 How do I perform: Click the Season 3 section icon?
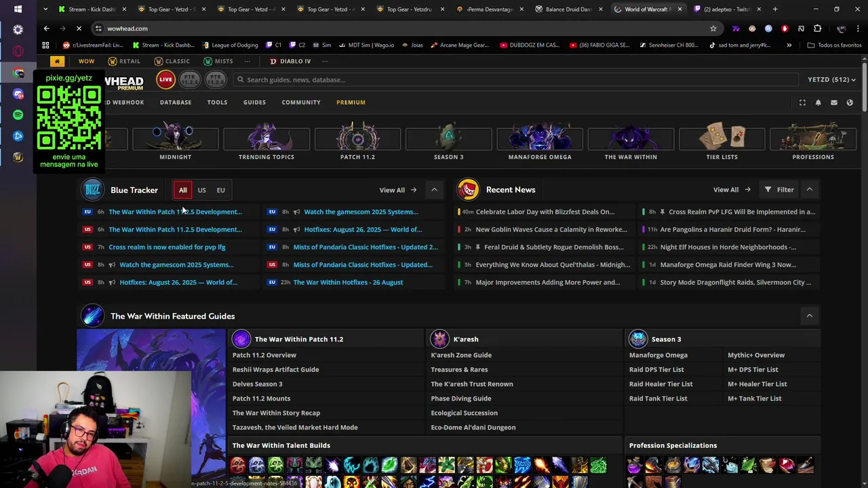point(638,339)
